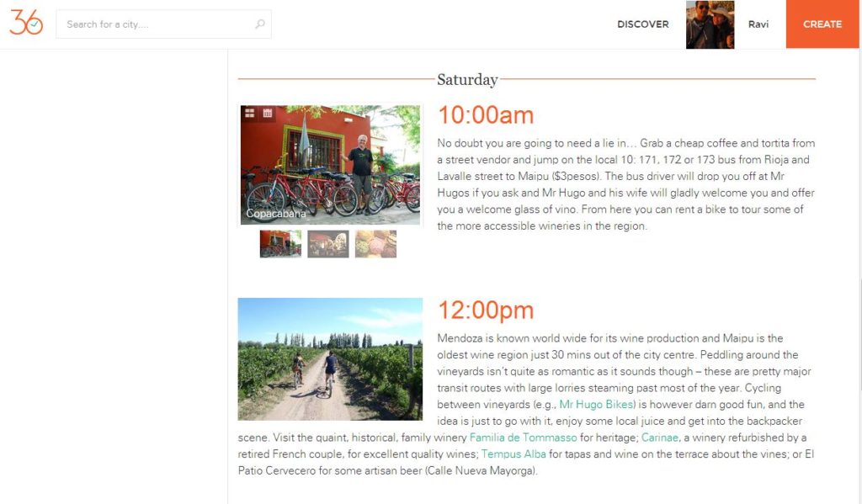Visit the Carinae winery link
862x504 pixels.
pyautogui.click(x=660, y=438)
